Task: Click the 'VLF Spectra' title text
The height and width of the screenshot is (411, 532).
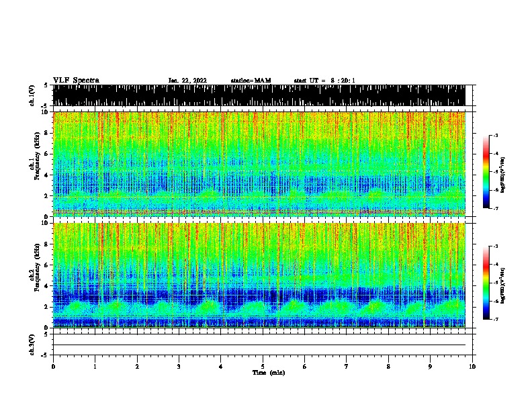Action: [x=76, y=81]
